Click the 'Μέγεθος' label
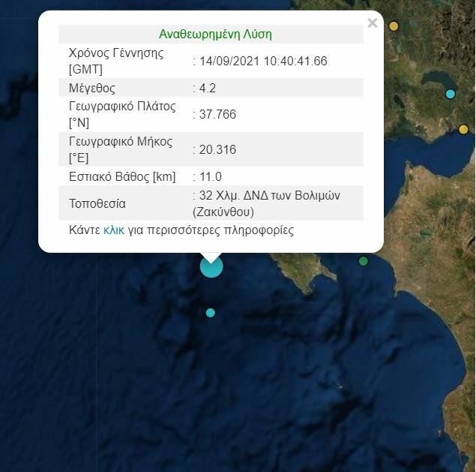Image resolution: width=476 pixels, height=472 pixels. click(x=92, y=88)
